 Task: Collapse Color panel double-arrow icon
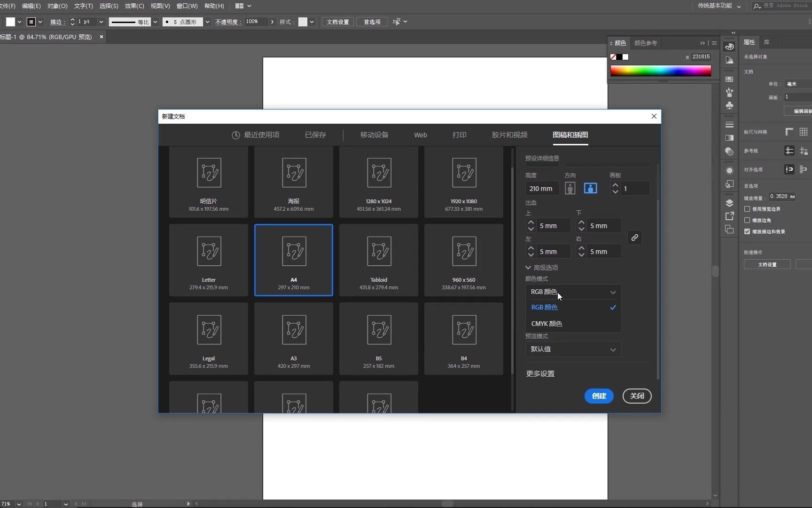point(703,43)
